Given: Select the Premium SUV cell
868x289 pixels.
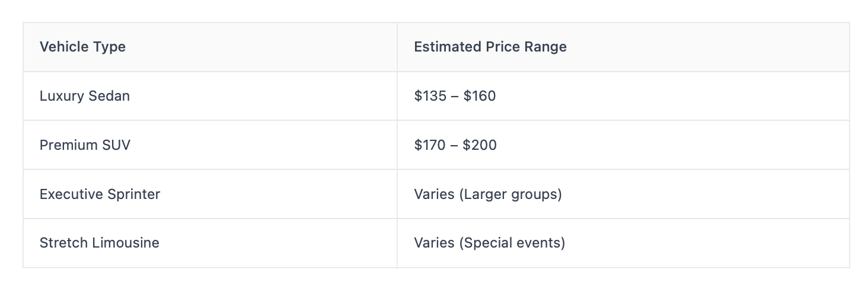Looking at the screenshot, I should coord(85,145).
